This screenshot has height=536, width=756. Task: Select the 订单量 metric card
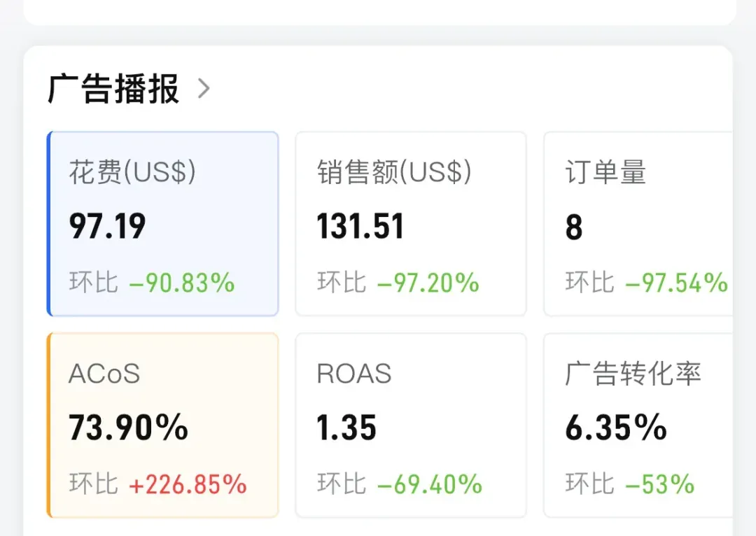[x=638, y=224]
